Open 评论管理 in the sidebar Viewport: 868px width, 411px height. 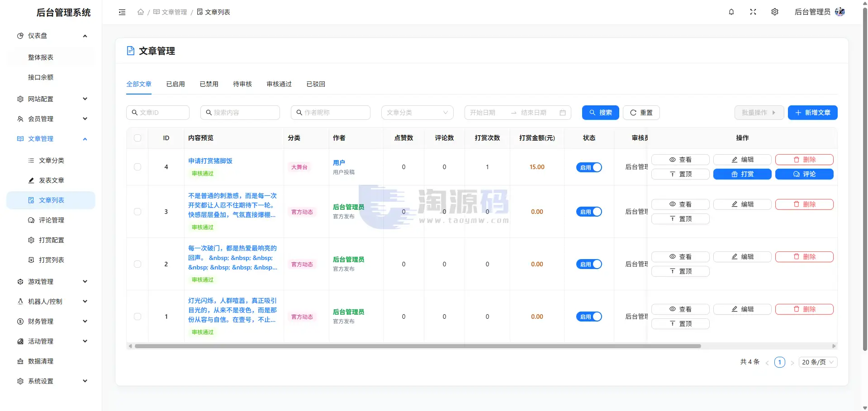[x=51, y=220]
